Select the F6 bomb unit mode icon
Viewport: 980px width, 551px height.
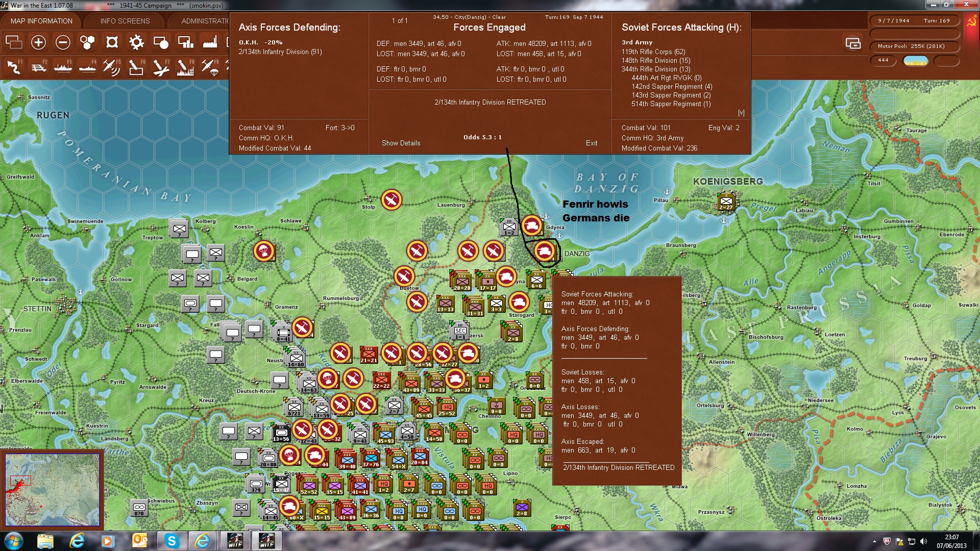coord(136,67)
